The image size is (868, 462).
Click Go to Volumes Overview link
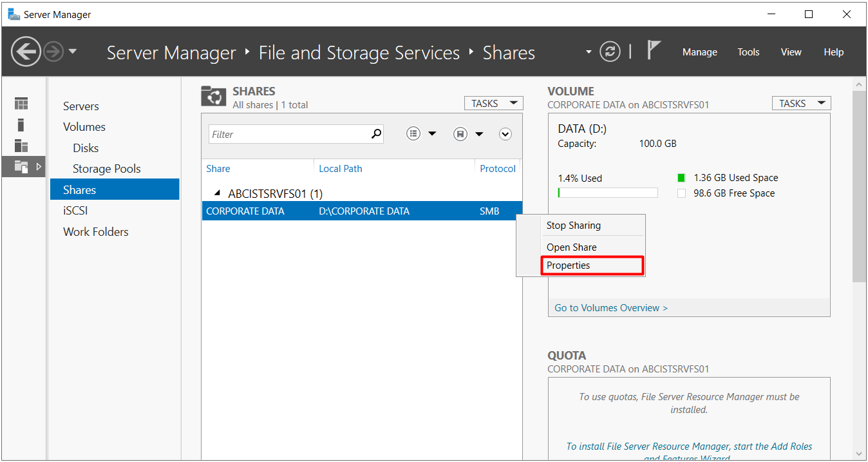coord(611,308)
